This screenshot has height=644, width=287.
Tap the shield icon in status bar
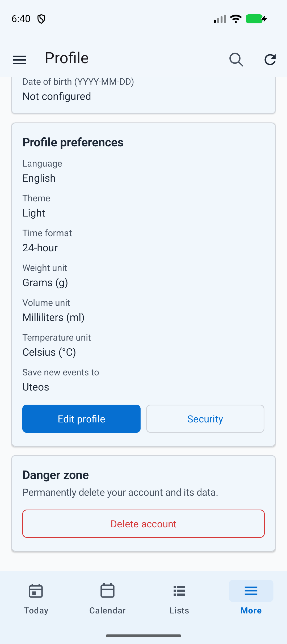click(41, 19)
